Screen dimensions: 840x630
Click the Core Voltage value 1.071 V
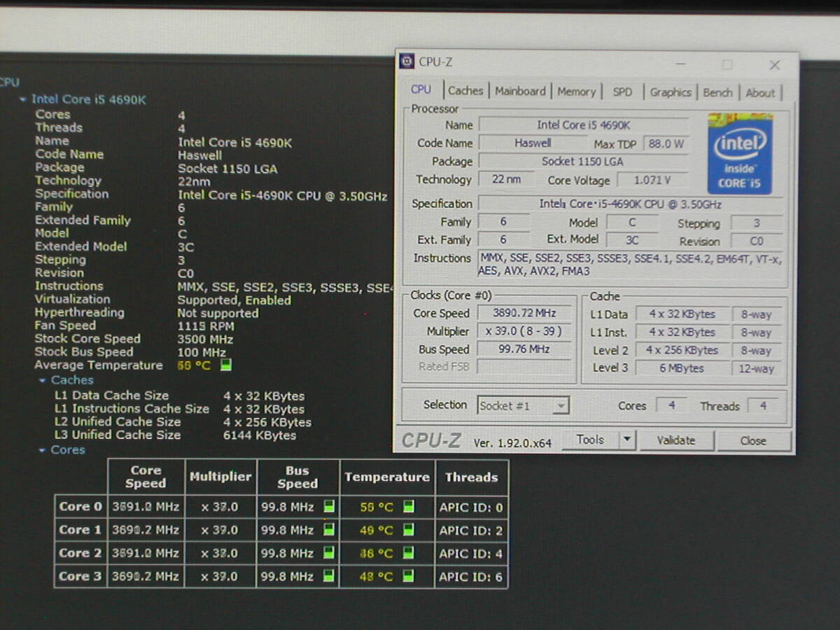(653, 181)
